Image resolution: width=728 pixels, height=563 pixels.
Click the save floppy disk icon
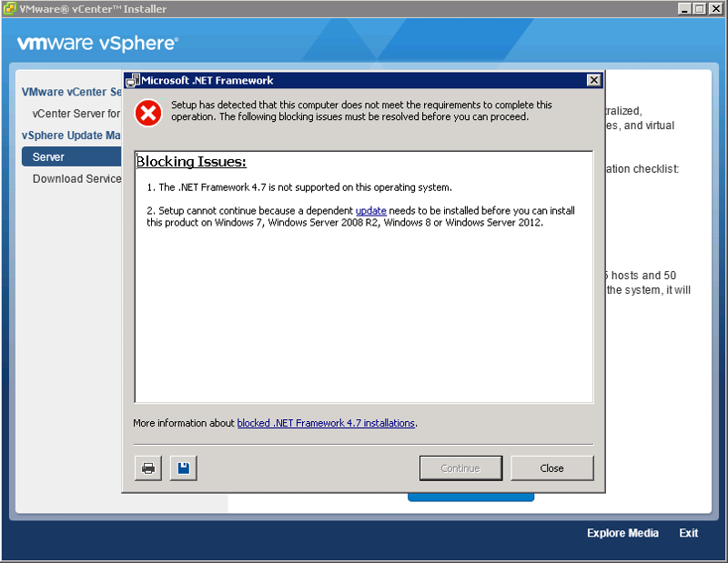click(x=184, y=467)
